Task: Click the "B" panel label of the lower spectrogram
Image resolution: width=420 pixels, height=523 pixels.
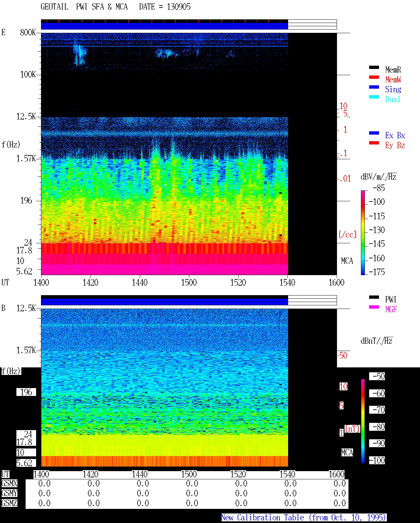Action: (x=3, y=308)
